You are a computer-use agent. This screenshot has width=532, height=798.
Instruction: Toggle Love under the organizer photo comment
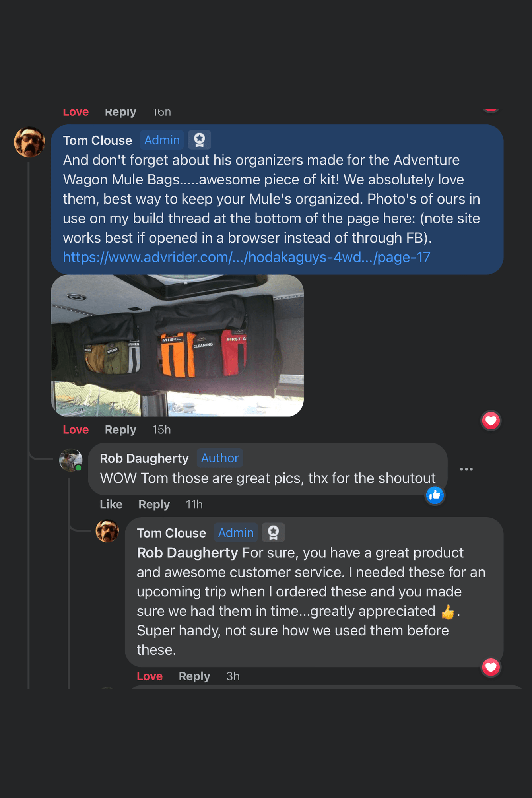[76, 430]
